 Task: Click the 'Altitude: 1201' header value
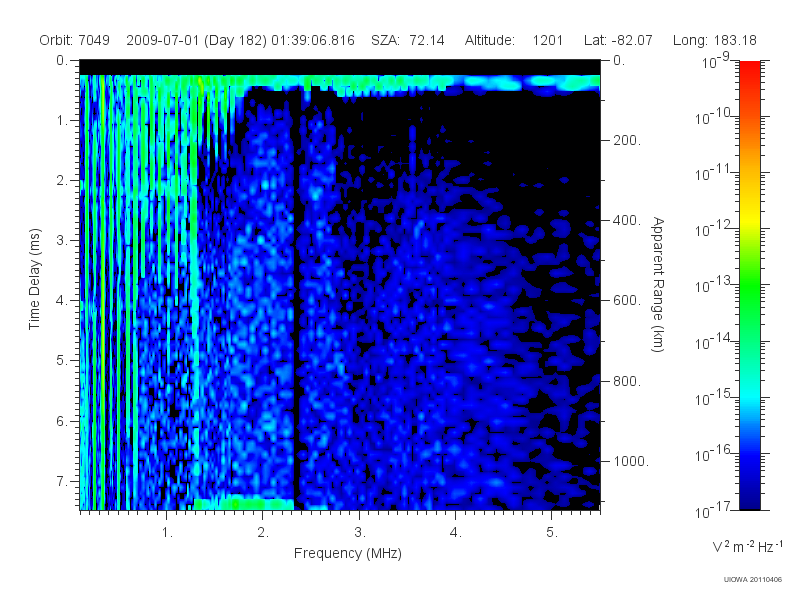[513, 40]
